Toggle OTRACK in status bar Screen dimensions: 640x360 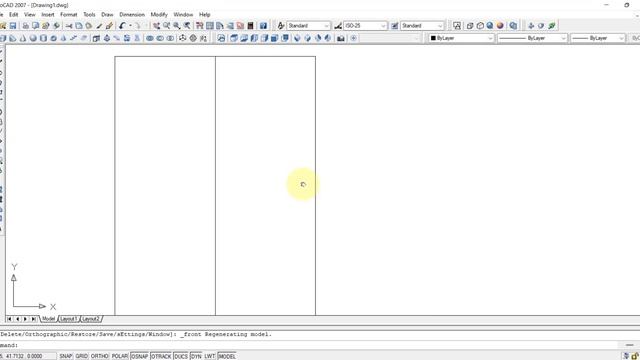point(161,356)
